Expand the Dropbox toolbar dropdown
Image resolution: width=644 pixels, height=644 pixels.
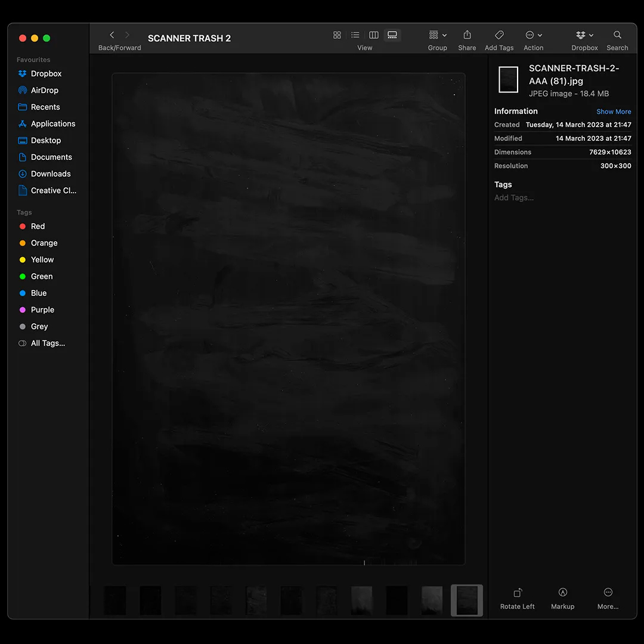[584, 35]
